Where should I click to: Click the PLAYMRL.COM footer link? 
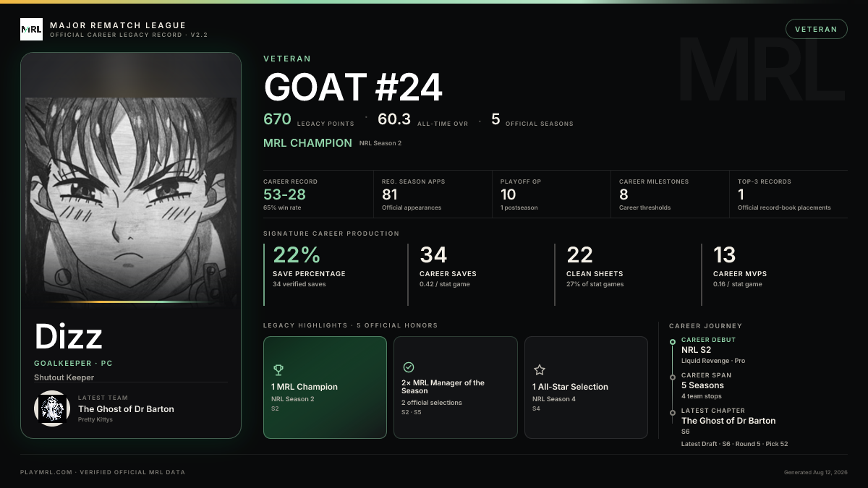(46, 472)
